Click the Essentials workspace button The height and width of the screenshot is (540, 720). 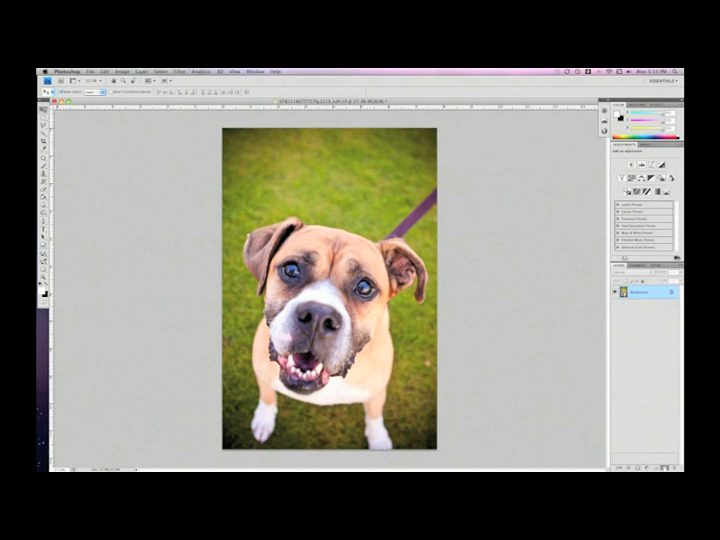663,81
